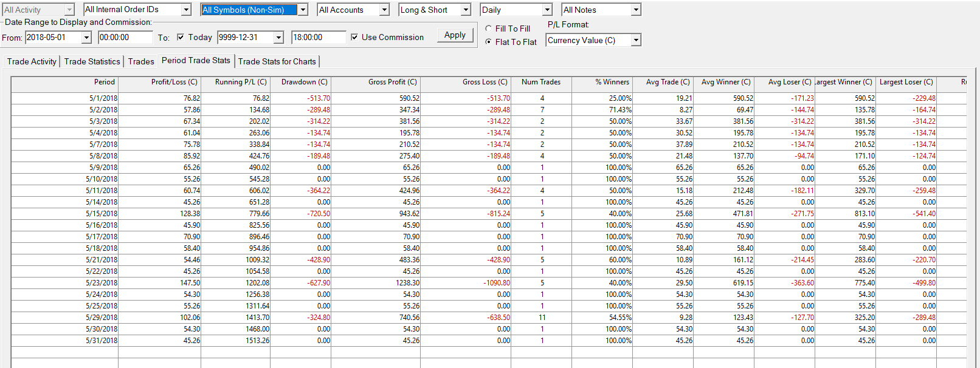Viewport: 980px width, 368px height.
Task: Click the Largest Loser (C) column header
Action: point(906,83)
